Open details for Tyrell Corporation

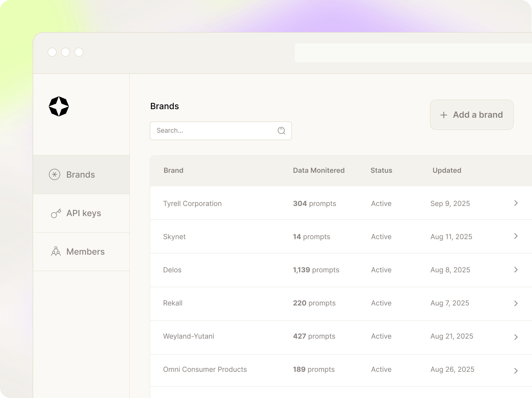pyautogui.click(x=192, y=204)
